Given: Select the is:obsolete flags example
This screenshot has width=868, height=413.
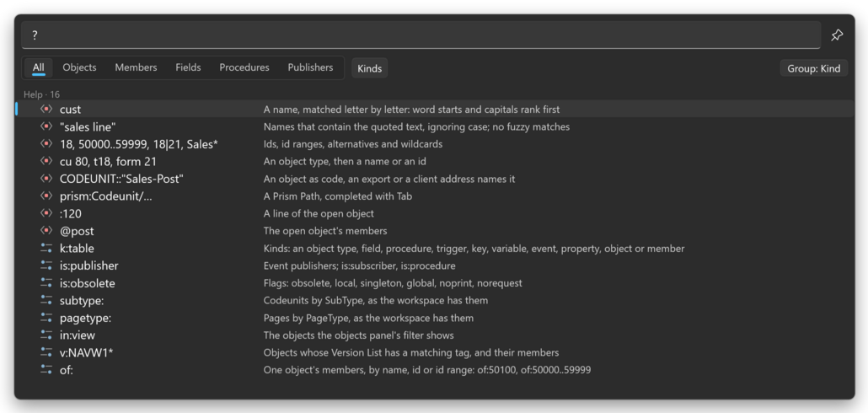Looking at the screenshot, I should click(434, 283).
